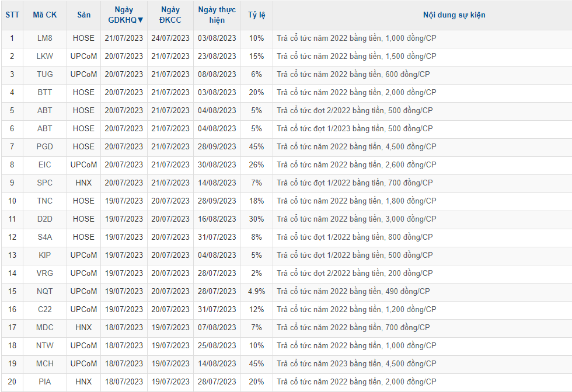Sort by the Tỷ lệ column header
The height and width of the screenshot is (392, 572).
pos(256,15)
